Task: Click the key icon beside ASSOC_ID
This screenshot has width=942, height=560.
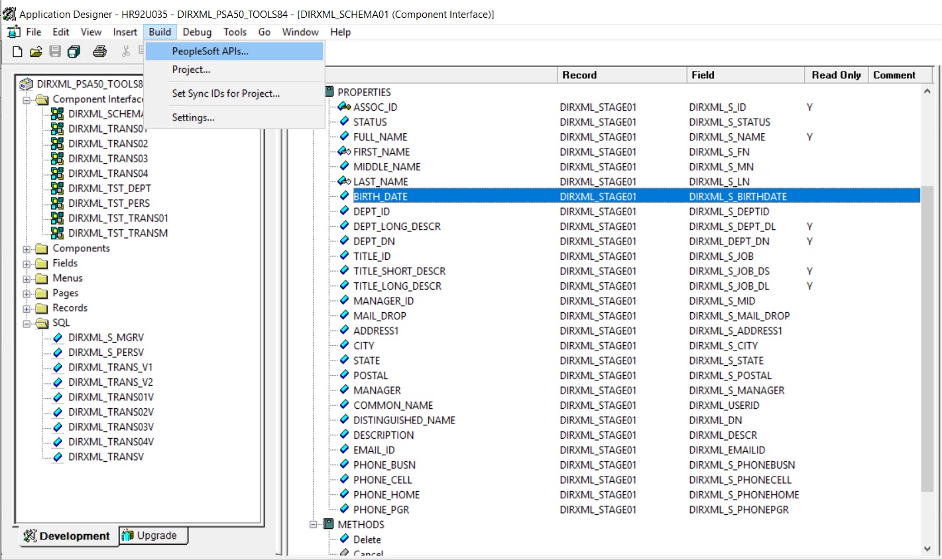Action: tap(344, 107)
